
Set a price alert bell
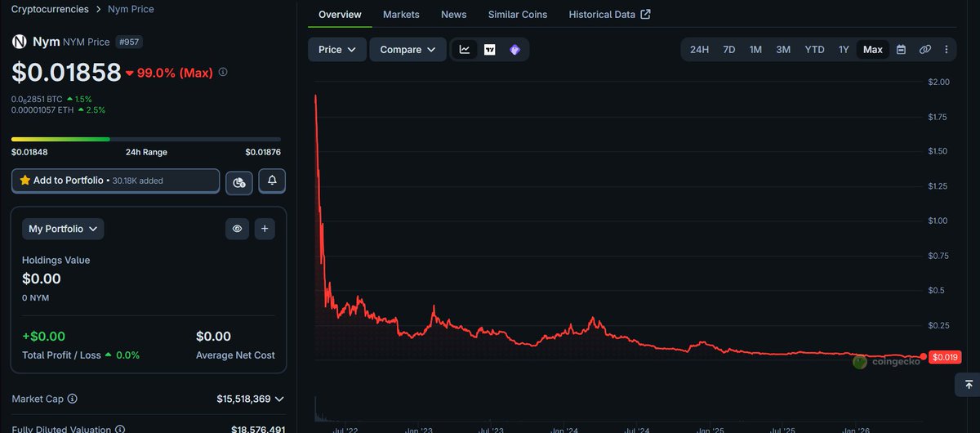[272, 181]
